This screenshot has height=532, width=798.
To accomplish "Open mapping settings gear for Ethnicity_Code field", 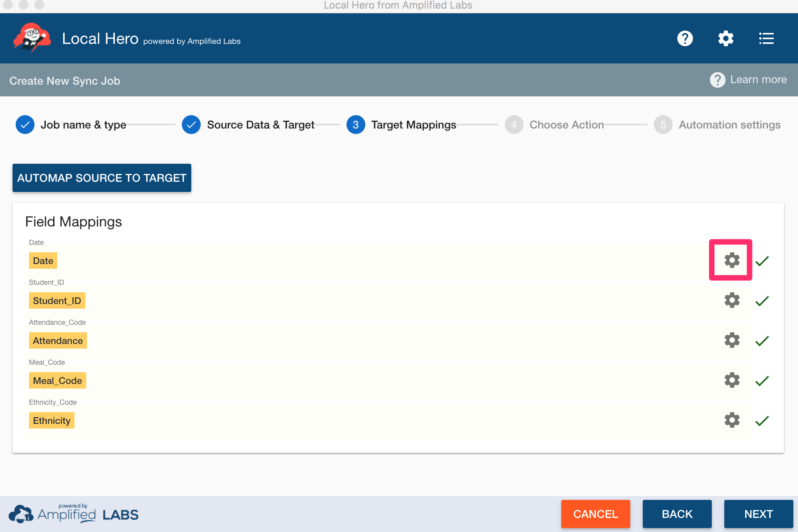I will tap(732, 420).
